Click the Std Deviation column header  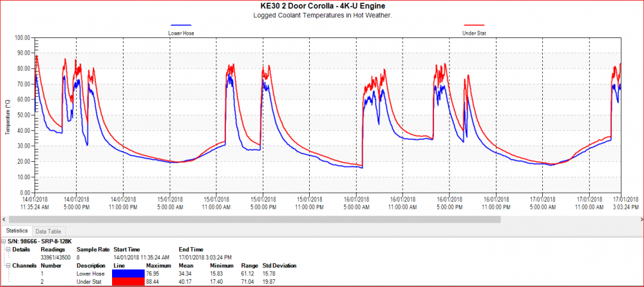pyautogui.click(x=279, y=266)
